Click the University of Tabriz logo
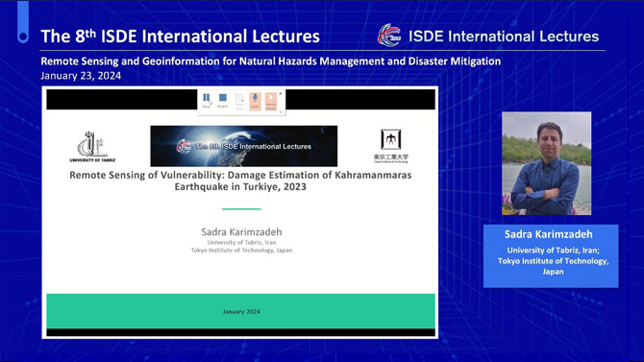 (x=92, y=147)
